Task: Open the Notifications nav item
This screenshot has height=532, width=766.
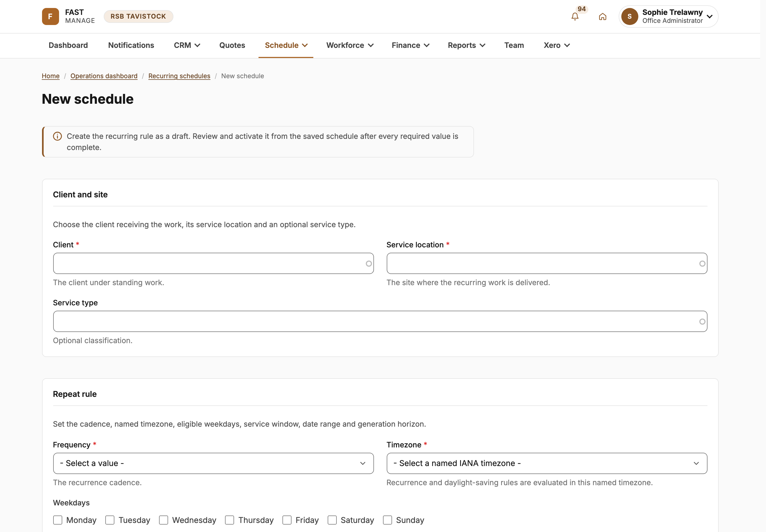Action: click(x=131, y=45)
